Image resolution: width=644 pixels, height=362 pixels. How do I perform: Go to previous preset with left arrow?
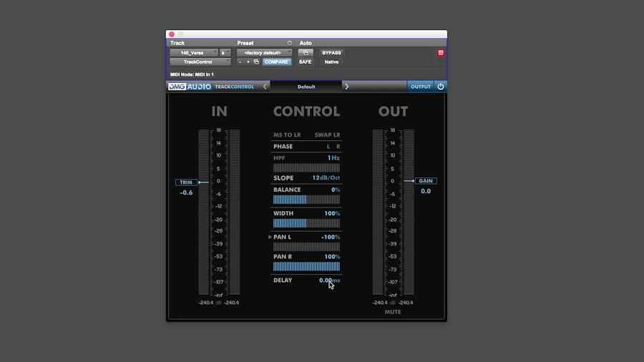[265, 87]
